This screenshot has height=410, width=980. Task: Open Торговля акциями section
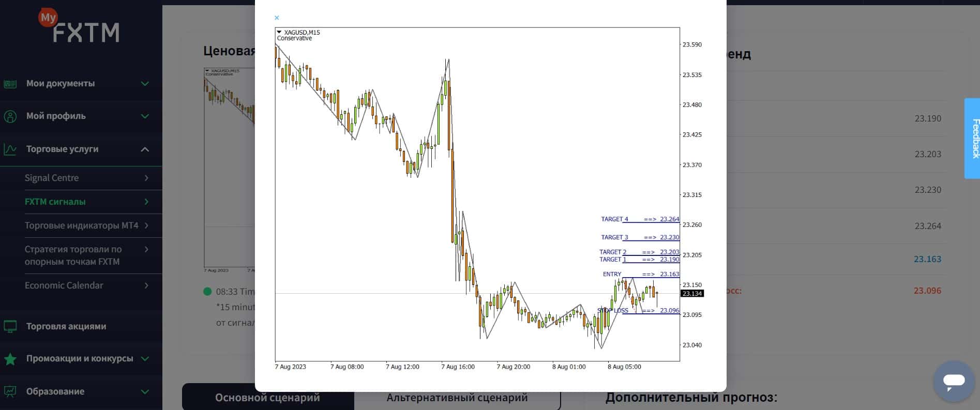(x=66, y=326)
